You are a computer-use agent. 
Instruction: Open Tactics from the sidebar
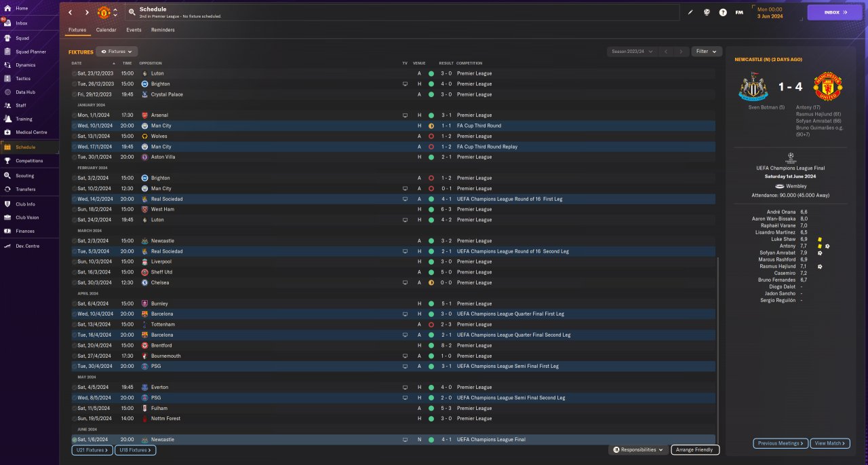pos(23,79)
